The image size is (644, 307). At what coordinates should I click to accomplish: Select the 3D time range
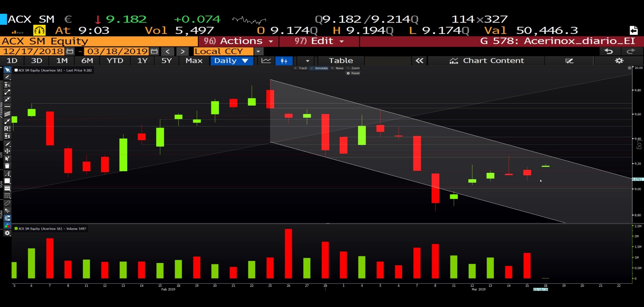point(37,61)
